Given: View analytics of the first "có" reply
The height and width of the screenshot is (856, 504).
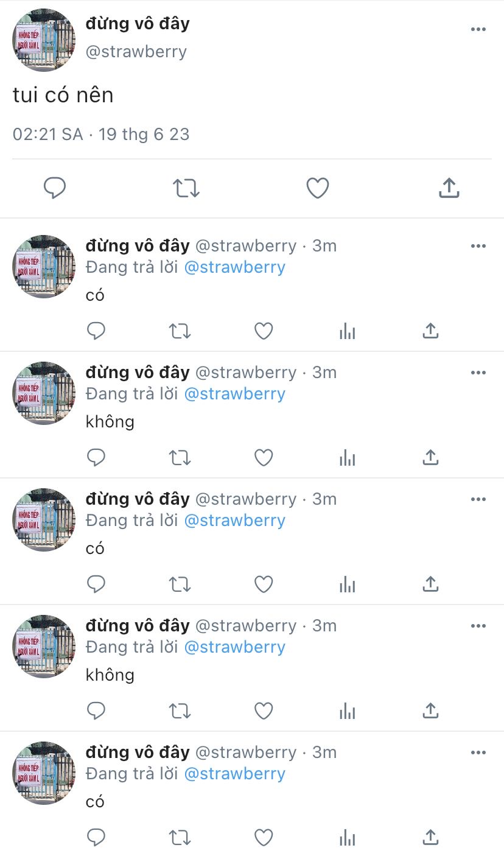Looking at the screenshot, I should [347, 332].
